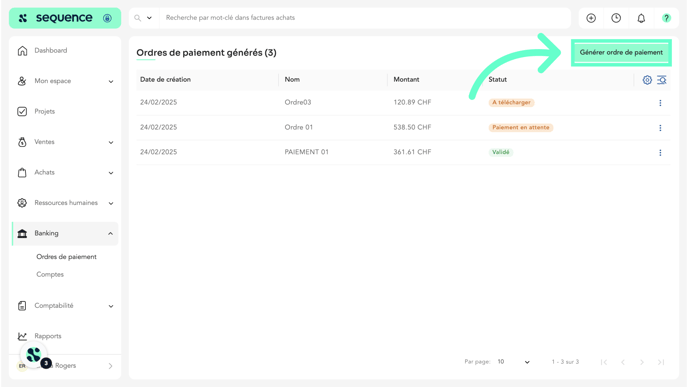Open Comptes submenu item
Image resolution: width=688 pixels, height=387 pixels.
tap(50, 274)
